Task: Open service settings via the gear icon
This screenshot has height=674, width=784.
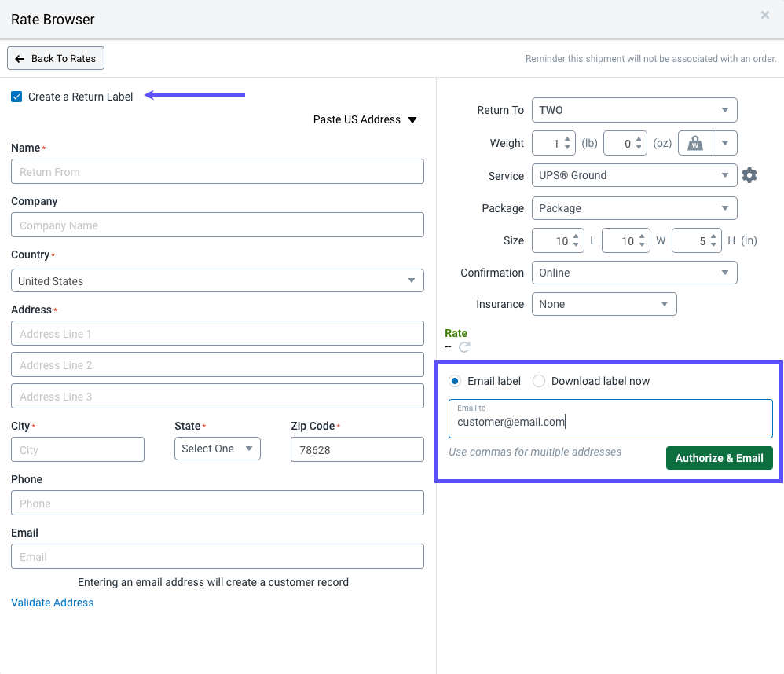Action: [749, 175]
